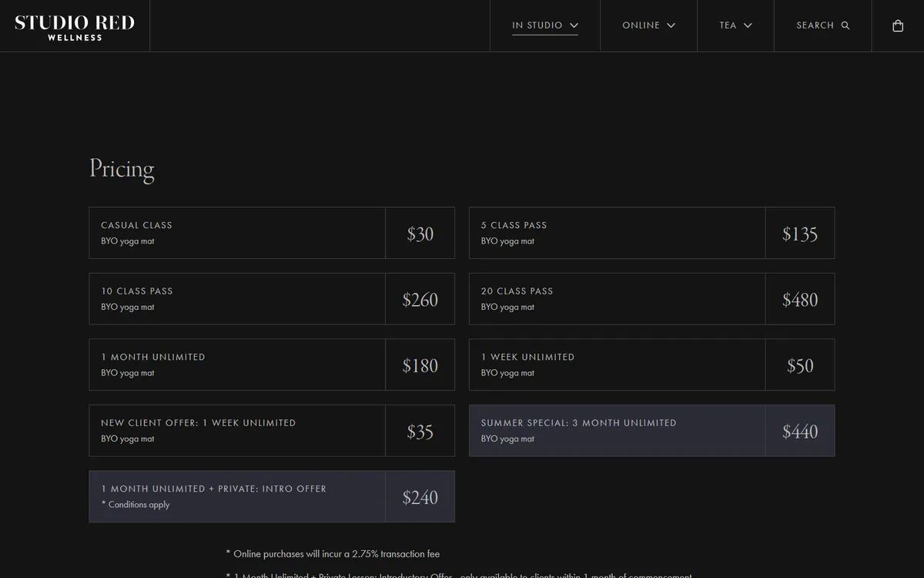Click the chevron next to IN STUDIO

point(574,25)
